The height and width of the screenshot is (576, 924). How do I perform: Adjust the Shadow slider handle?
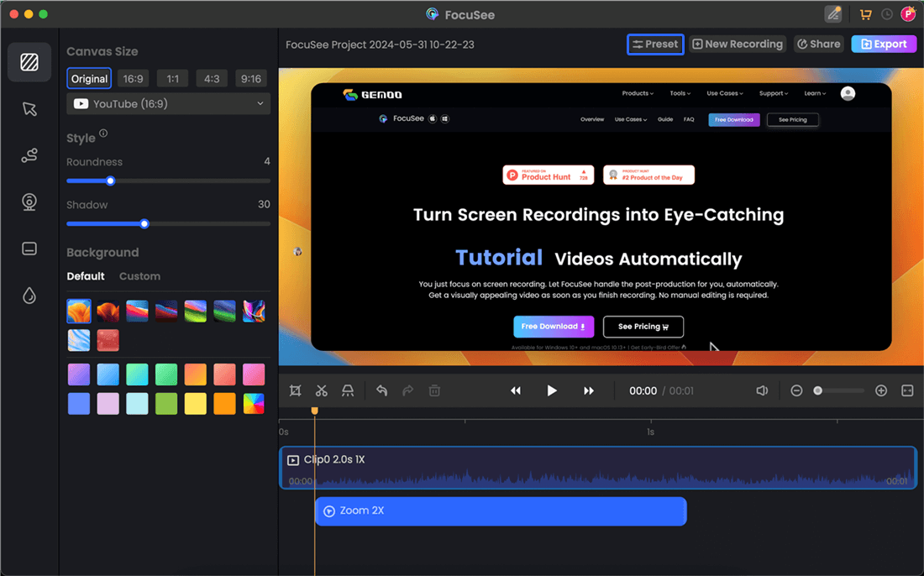[144, 224]
